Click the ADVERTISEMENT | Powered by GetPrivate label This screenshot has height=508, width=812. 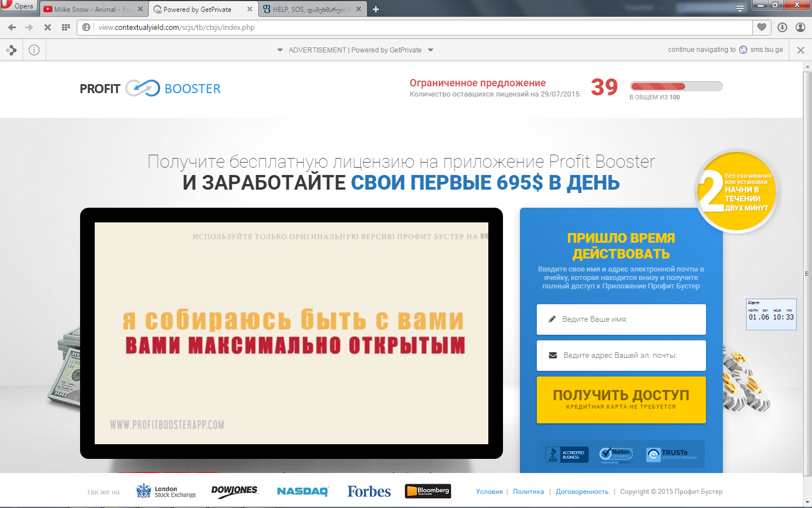tap(355, 50)
